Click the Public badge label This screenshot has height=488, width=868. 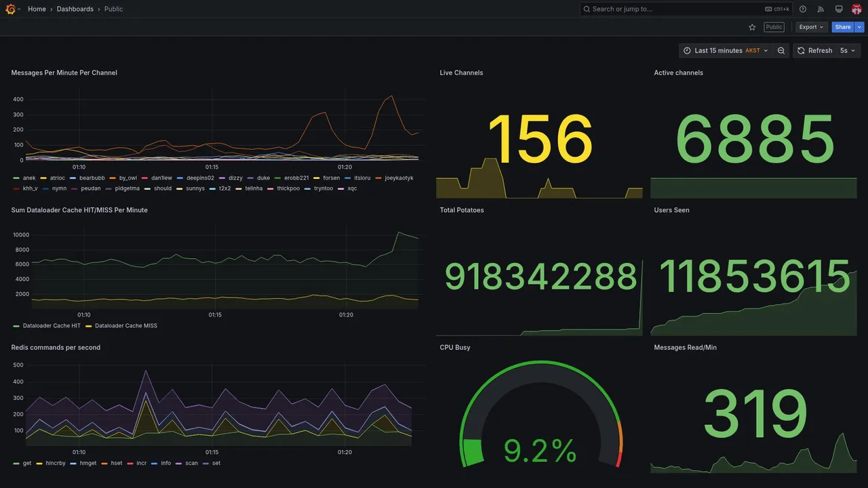click(x=774, y=27)
